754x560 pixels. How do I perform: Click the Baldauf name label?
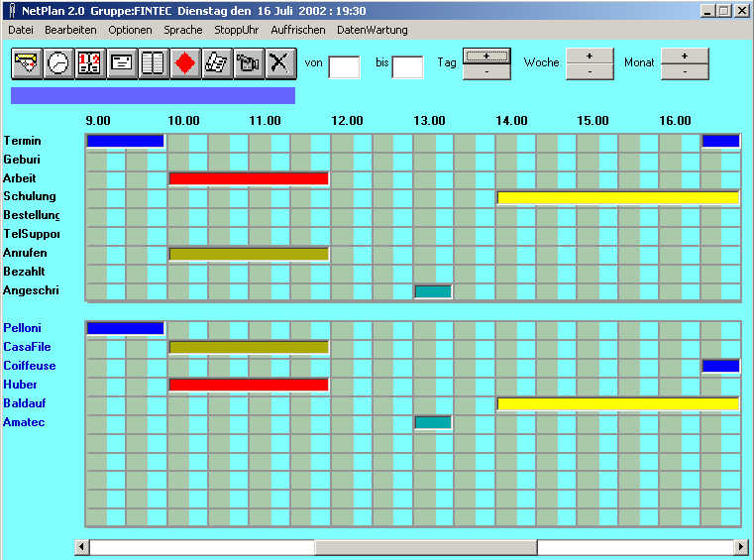[25, 403]
